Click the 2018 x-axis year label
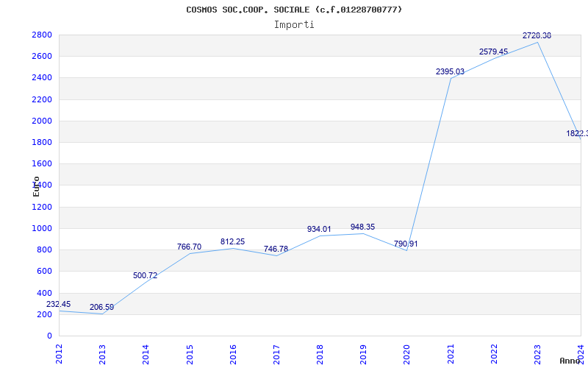This screenshot has width=588, height=368. [320, 354]
